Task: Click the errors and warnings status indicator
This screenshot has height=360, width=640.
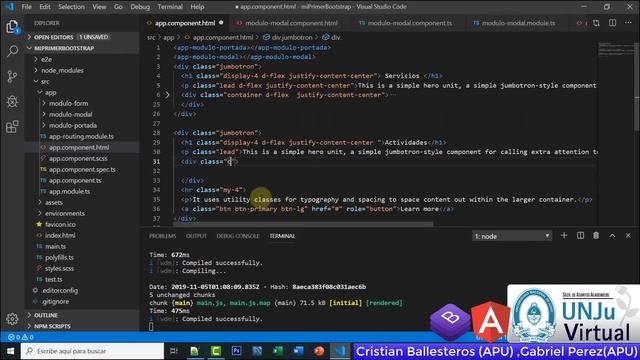Action: pyautogui.click(x=20, y=337)
